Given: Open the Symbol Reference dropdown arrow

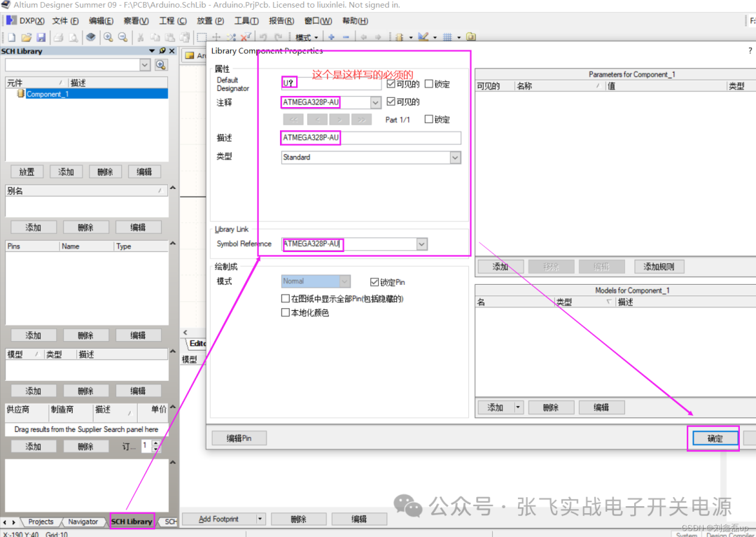Looking at the screenshot, I should [421, 244].
